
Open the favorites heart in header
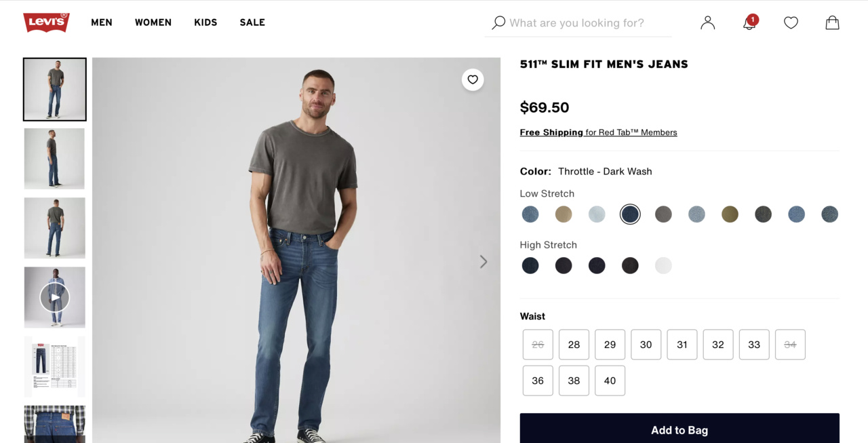[791, 23]
